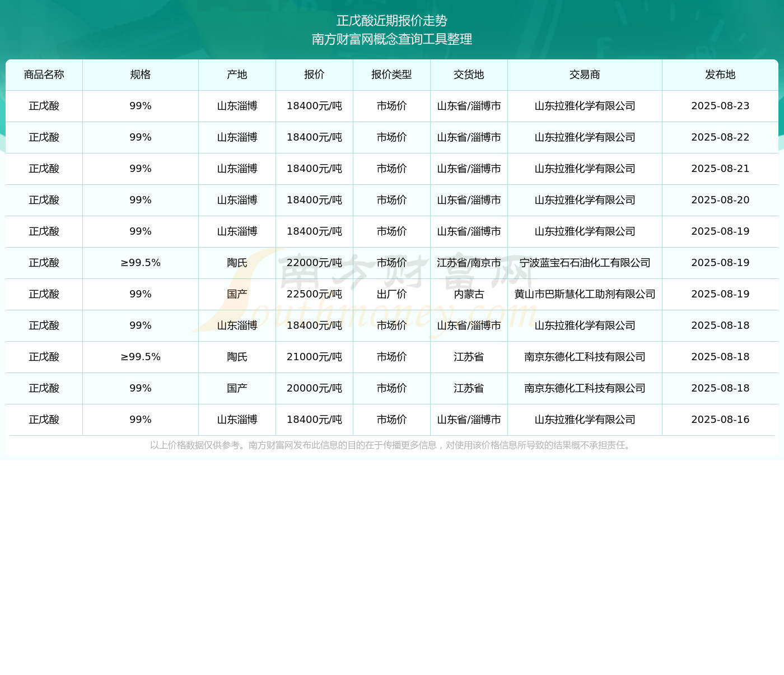Viewport: 784px width, 675px height.
Task: Click the 规格 column header
Action: point(141,75)
